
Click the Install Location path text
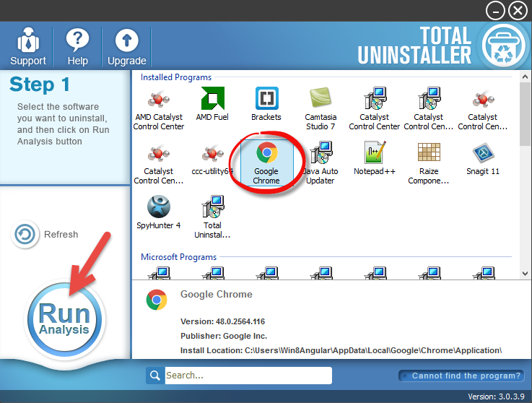point(341,350)
